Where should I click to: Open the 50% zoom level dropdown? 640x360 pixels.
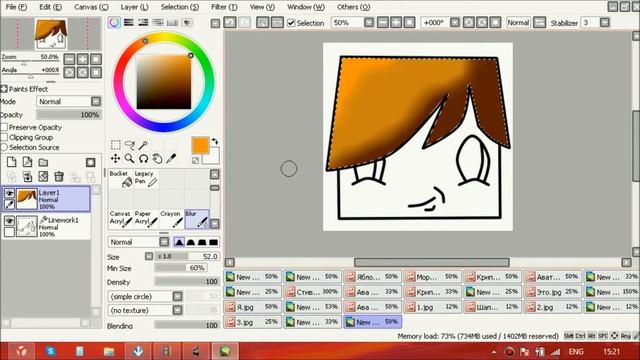369,22
